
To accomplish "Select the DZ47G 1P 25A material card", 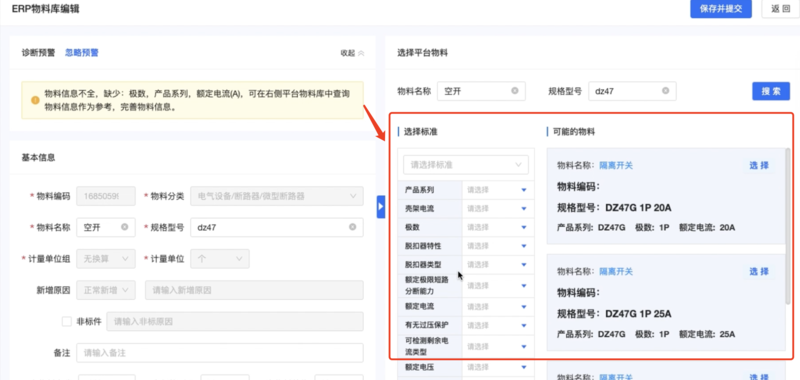I will (x=759, y=271).
